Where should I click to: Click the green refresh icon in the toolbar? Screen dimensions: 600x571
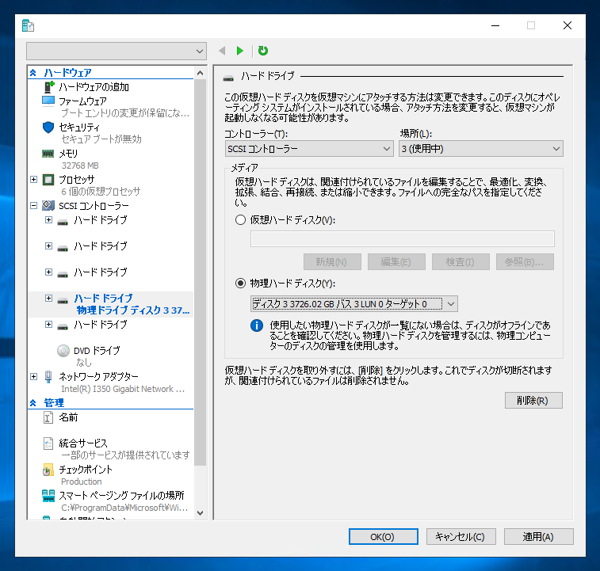point(263,51)
